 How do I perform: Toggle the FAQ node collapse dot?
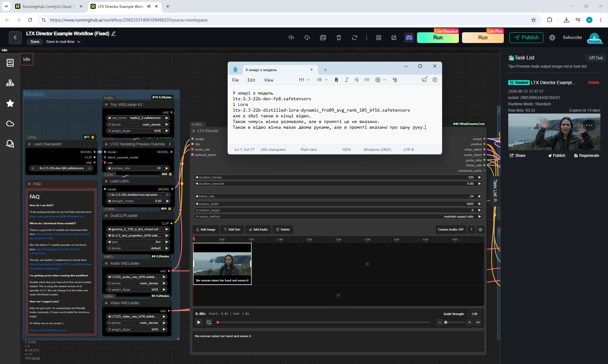30,184
